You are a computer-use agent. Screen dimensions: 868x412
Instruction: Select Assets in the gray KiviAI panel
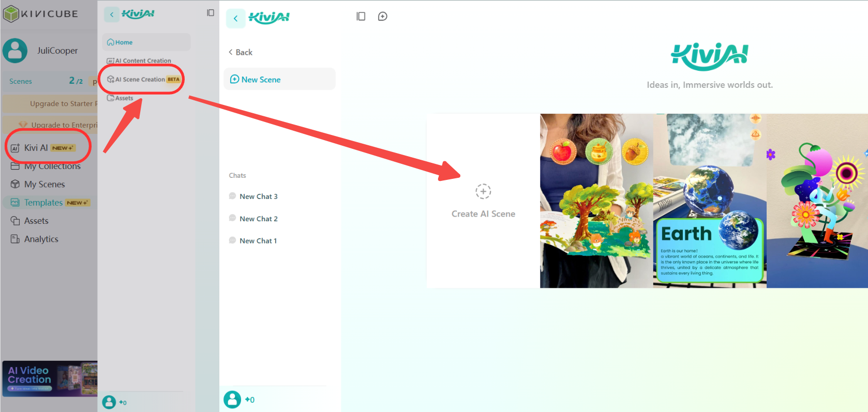point(120,98)
